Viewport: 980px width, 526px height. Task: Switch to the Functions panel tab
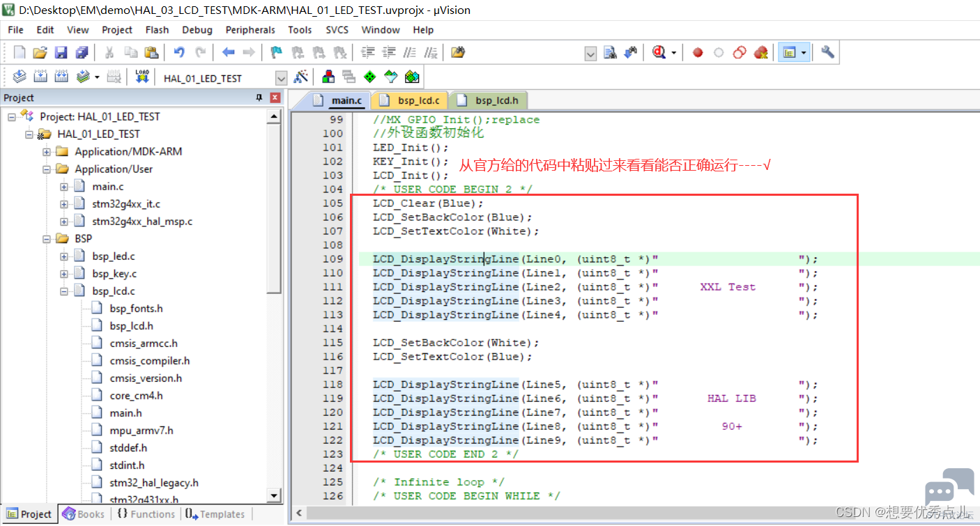tap(146, 514)
